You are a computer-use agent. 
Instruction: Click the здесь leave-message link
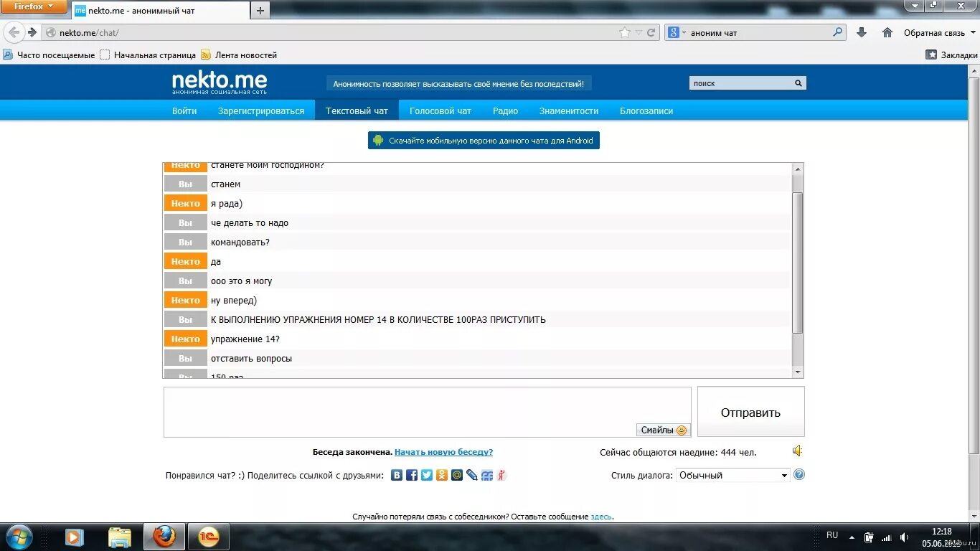coord(600,517)
